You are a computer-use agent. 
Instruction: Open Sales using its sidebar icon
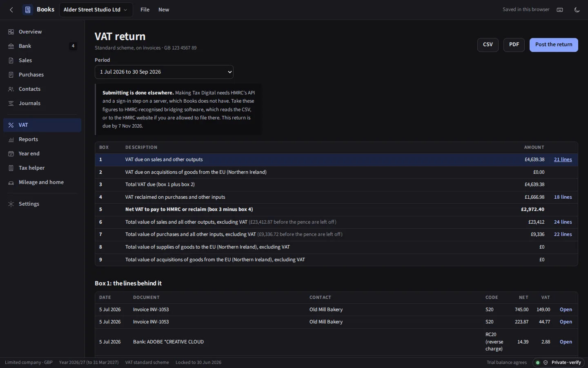point(11,61)
